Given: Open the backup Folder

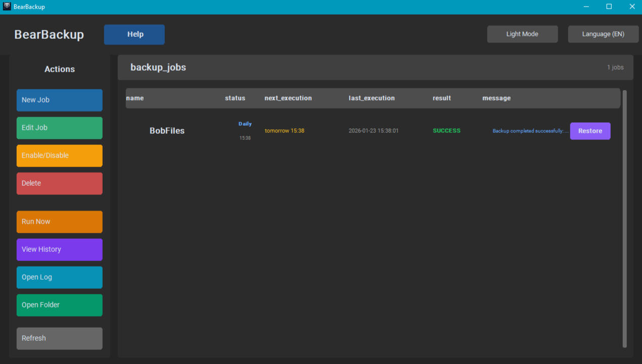Looking at the screenshot, I should pos(60,305).
